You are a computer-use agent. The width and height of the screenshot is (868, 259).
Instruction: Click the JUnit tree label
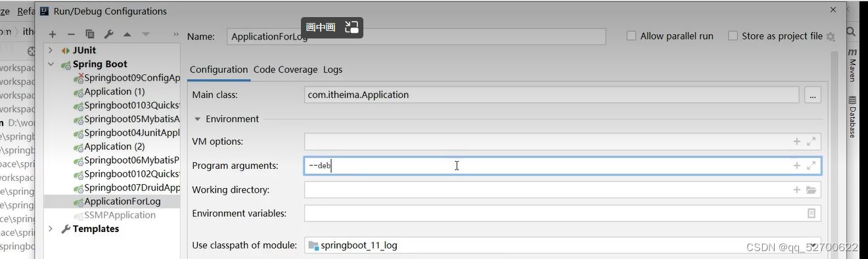[x=84, y=50]
